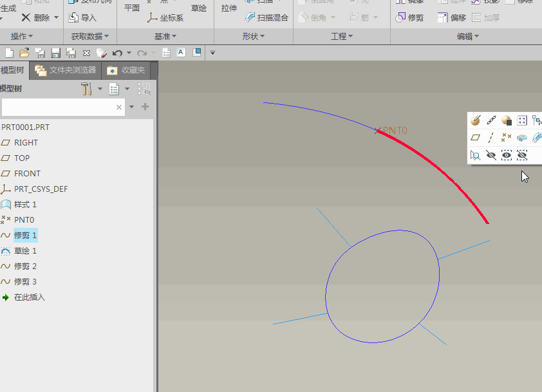
Task: Select the RIGHT datum plane
Action: coord(26,142)
